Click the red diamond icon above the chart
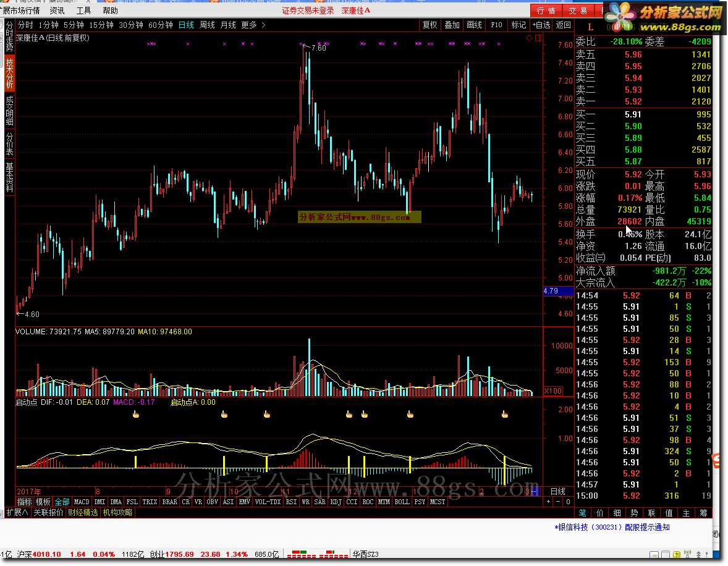Image resolution: width=728 pixels, height=566 pixels. (529, 38)
